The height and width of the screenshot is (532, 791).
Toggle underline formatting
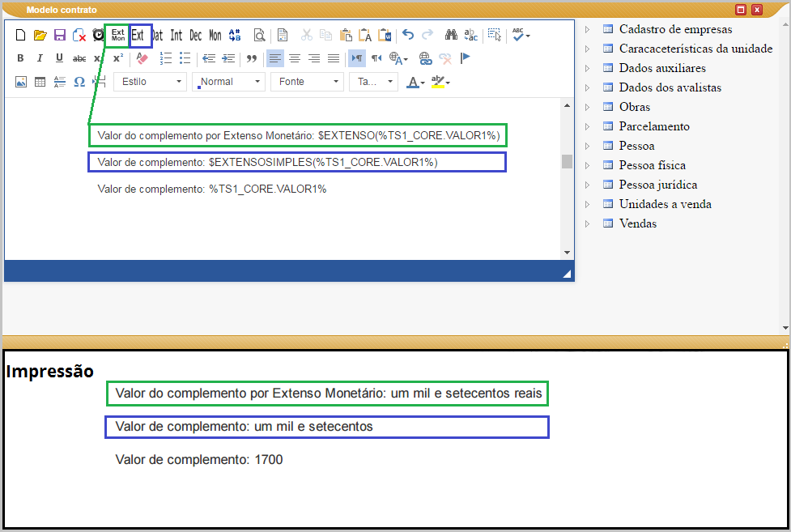pyautogui.click(x=59, y=58)
